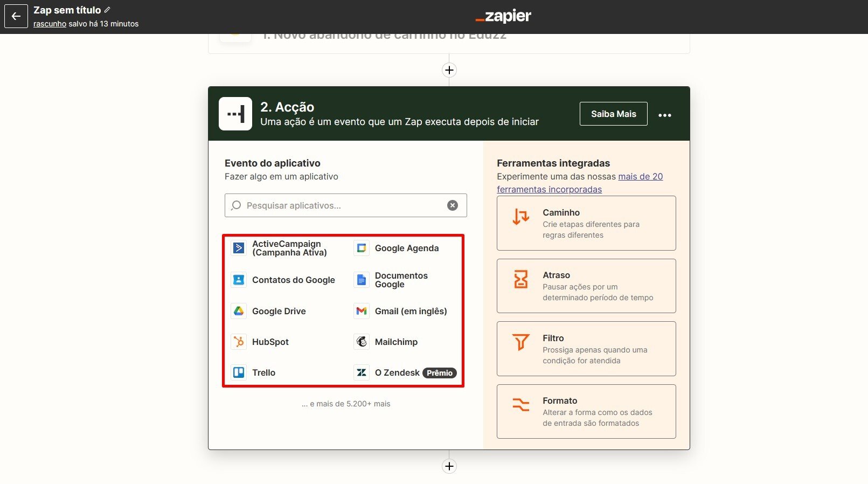Image resolution: width=868 pixels, height=484 pixels.
Task: Pick HubSpot from the apps
Action: click(x=270, y=342)
